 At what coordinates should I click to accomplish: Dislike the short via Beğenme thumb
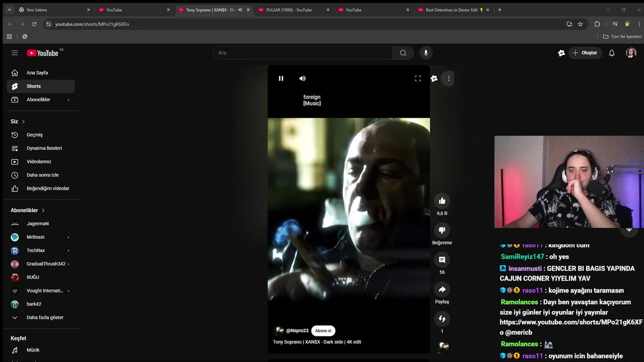click(x=442, y=230)
